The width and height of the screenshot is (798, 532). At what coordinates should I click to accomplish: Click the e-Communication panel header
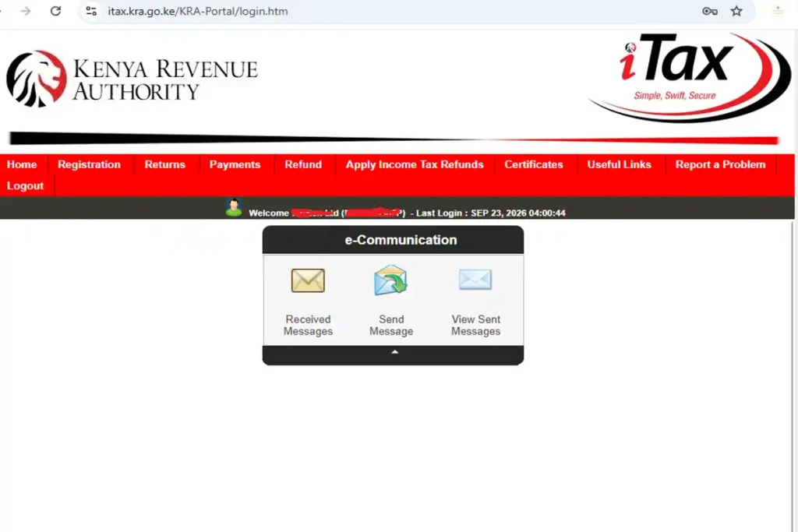[393, 240]
